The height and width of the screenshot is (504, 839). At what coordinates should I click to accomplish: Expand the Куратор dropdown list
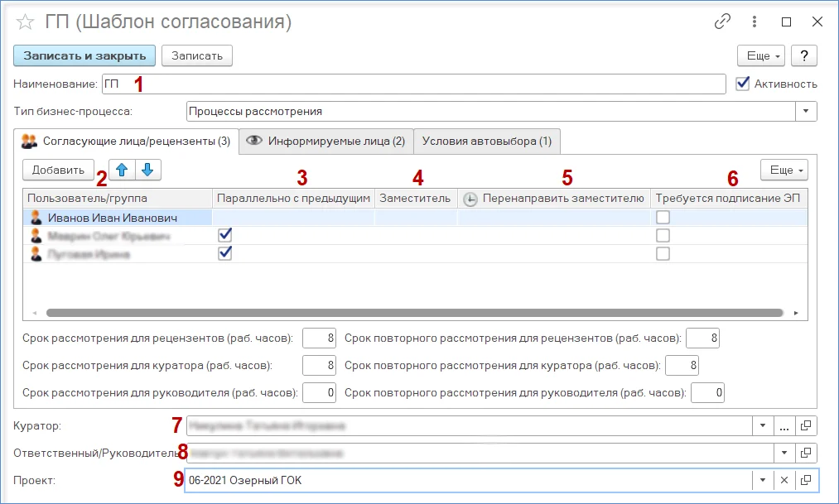coord(762,425)
